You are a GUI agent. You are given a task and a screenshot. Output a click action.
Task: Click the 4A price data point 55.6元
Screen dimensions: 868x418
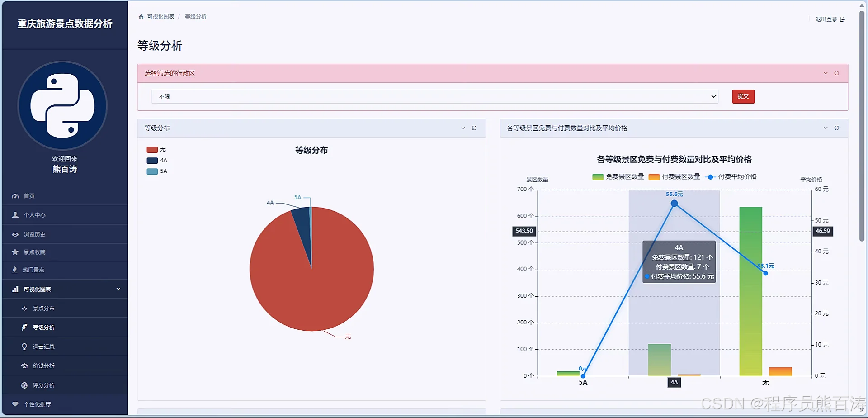pyautogui.click(x=674, y=204)
